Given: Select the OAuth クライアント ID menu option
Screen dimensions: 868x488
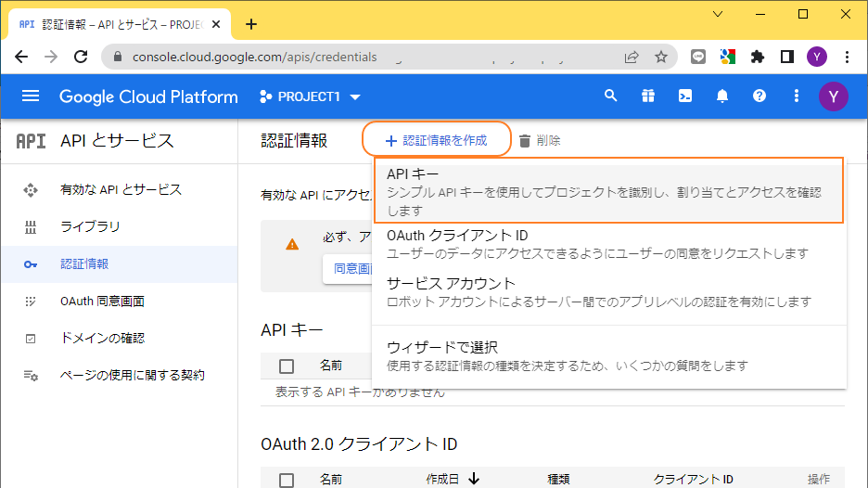Looking at the screenshot, I should (609, 244).
